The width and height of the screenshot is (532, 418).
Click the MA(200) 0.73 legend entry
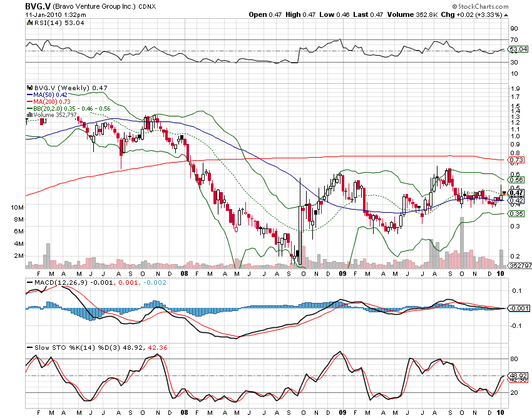[49, 102]
